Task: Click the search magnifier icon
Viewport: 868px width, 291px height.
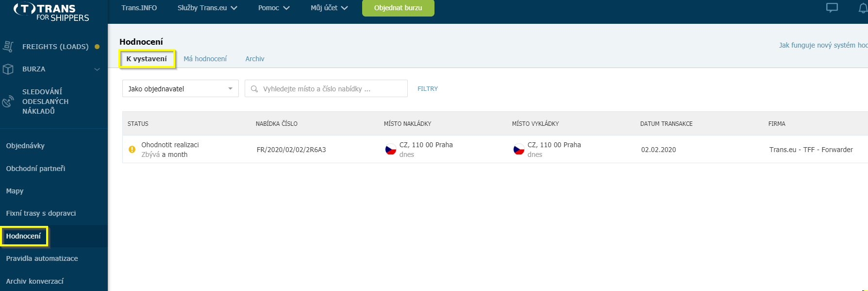Action: (254, 89)
